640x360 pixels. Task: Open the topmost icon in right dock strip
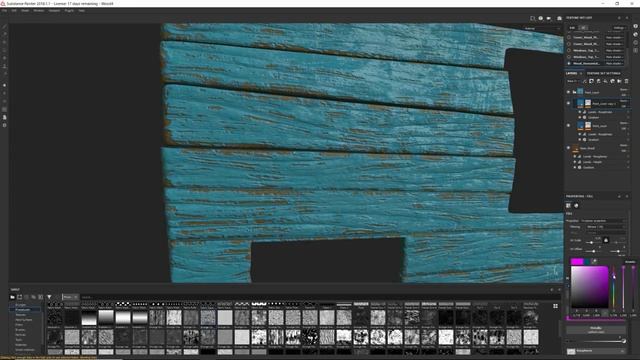pyautogui.click(x=636, y=26)
